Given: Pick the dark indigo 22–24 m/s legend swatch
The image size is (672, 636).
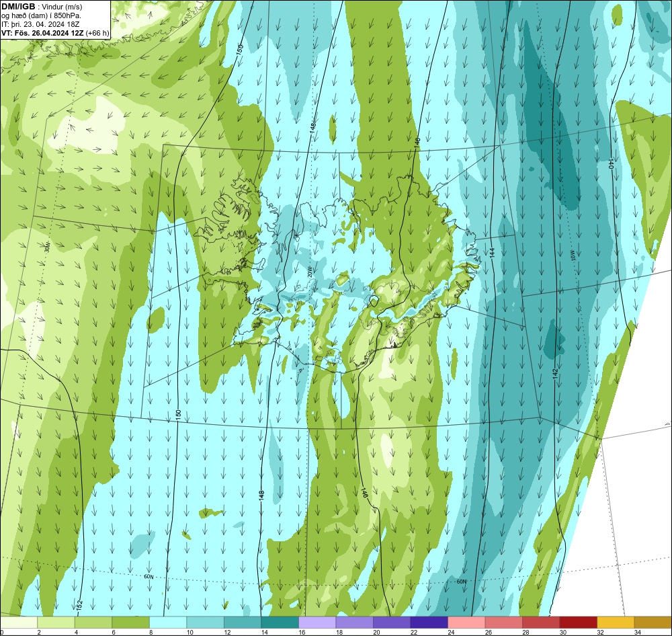Looking at the screenshot, I should [x=429, y=623].
